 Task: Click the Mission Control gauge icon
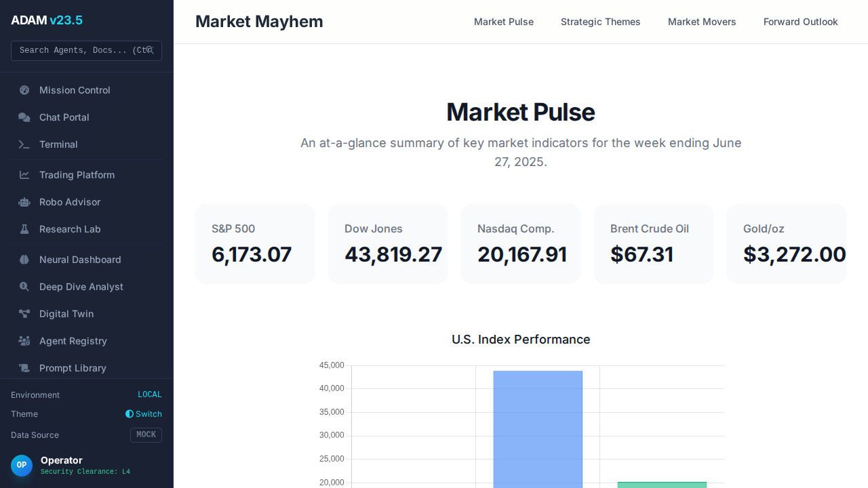(24, 90)
